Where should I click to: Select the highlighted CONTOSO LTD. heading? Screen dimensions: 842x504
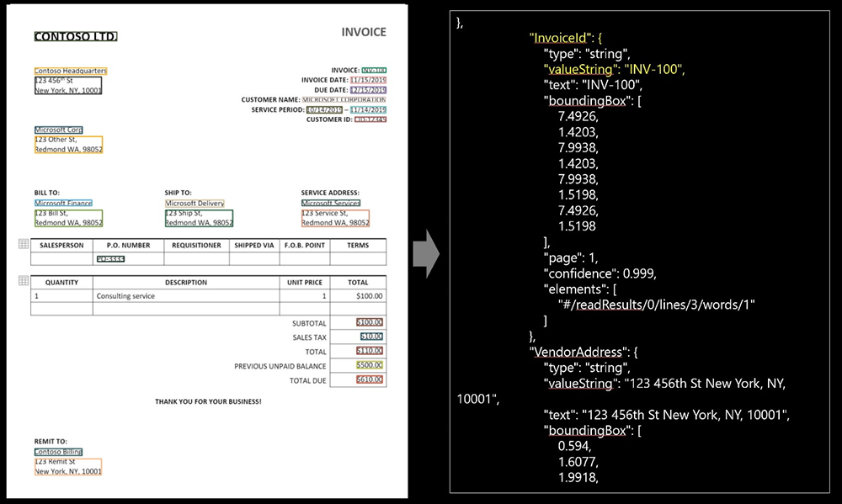point(76,36)
